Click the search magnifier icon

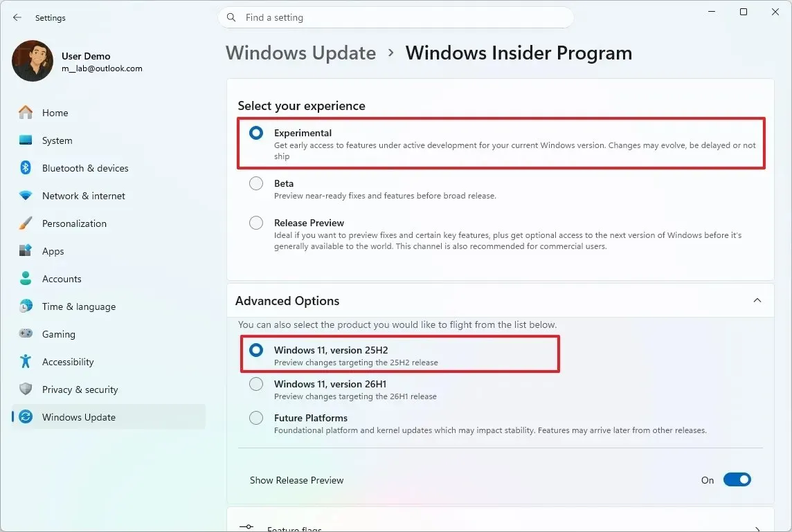click(x=231, y=17)
